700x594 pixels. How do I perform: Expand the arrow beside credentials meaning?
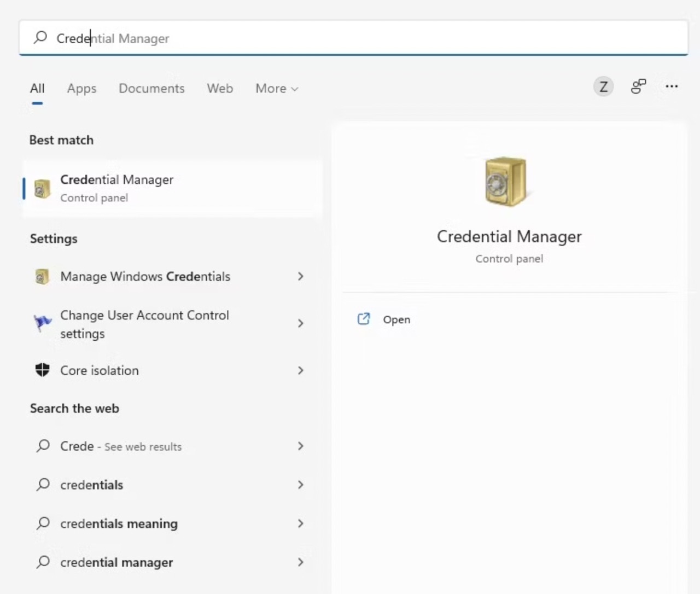(x=300, y=523)
